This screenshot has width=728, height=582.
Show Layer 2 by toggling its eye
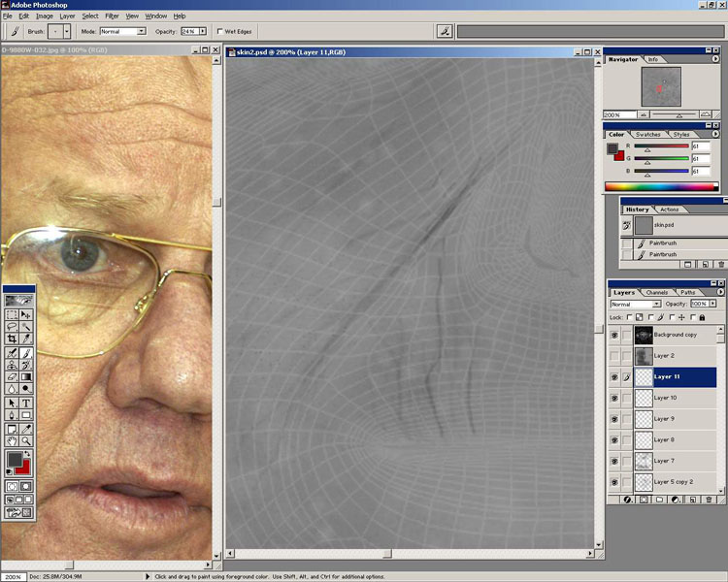(613, 356)
